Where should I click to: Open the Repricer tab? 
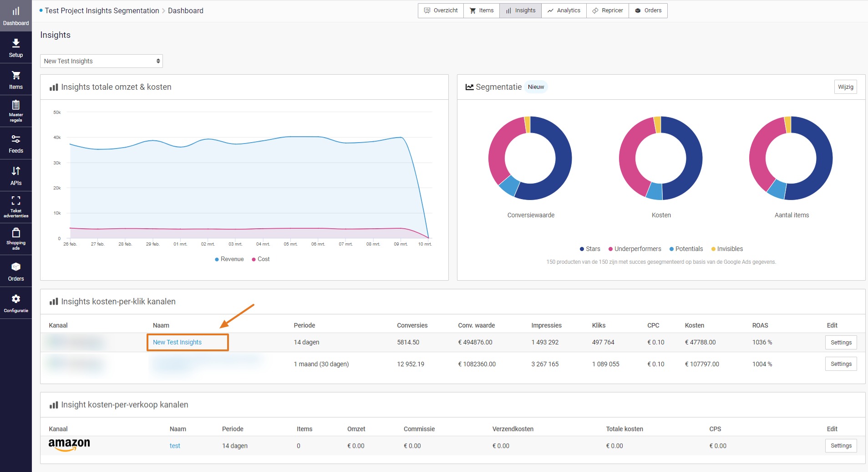point(607,10)
